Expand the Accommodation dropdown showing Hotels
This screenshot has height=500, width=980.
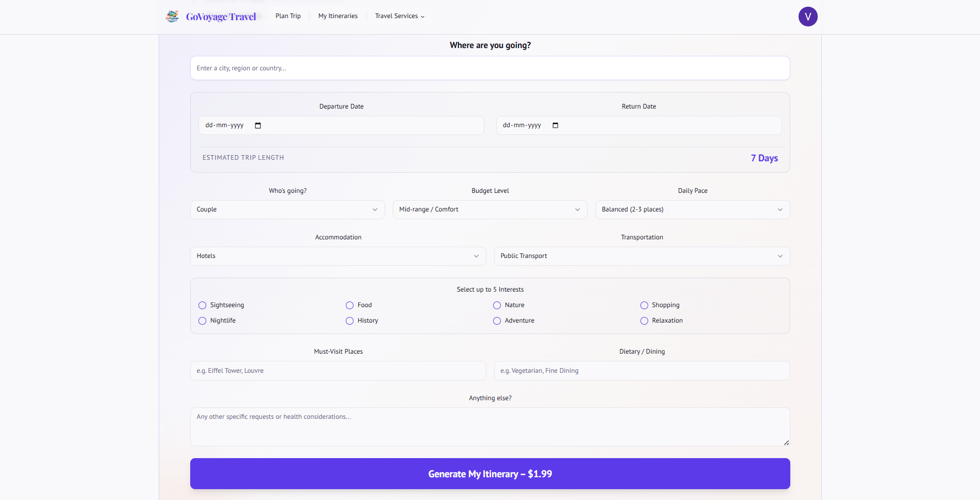(x=338, y=256)
